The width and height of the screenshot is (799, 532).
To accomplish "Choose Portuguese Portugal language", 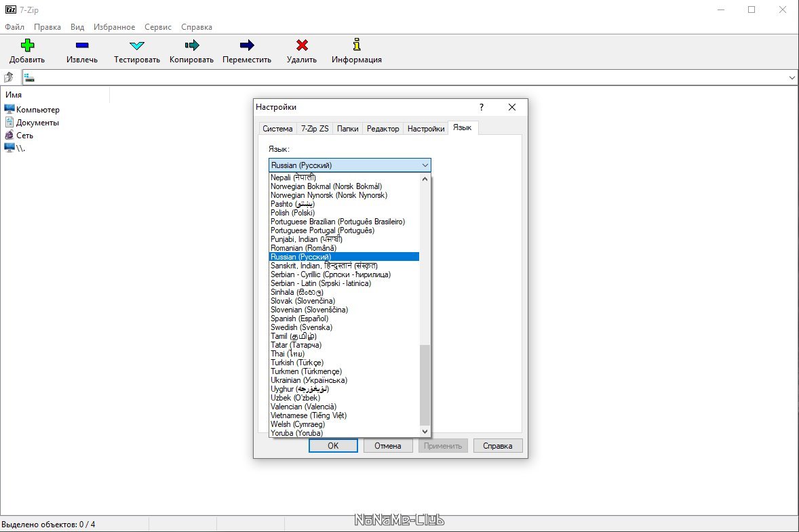I will click(344, 230).
